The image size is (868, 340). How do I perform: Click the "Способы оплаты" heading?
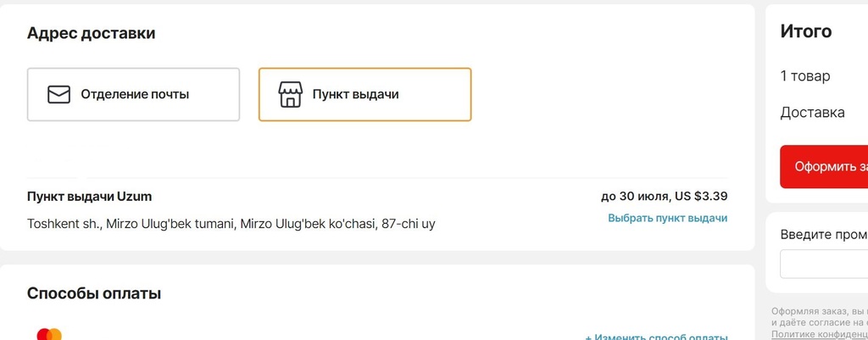(93, 293)
